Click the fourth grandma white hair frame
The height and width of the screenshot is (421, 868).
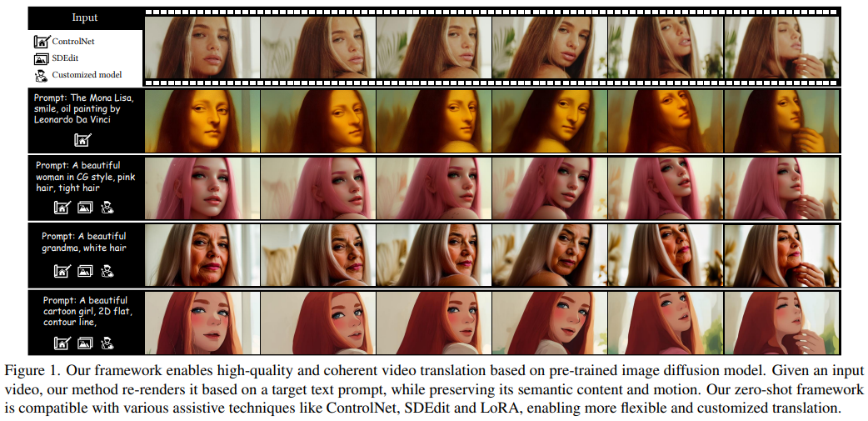point(549,255)
